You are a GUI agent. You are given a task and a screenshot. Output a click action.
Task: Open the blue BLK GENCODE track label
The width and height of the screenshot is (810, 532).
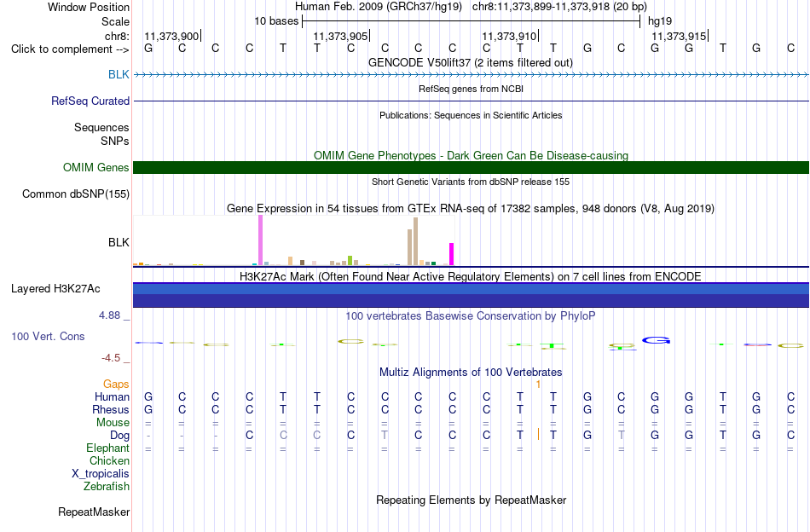tap(119, 74)
